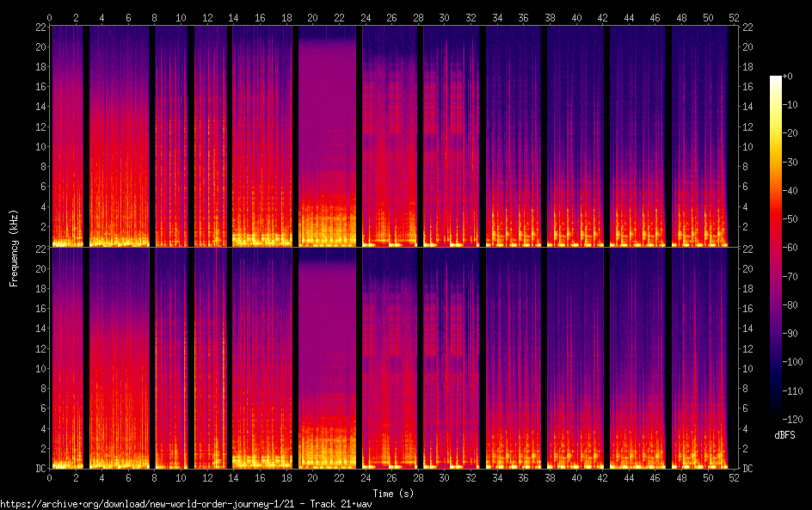Click the "Frequency (kHz)" vertical axis label
Screen dimensions: 812x510
[14, 247]
